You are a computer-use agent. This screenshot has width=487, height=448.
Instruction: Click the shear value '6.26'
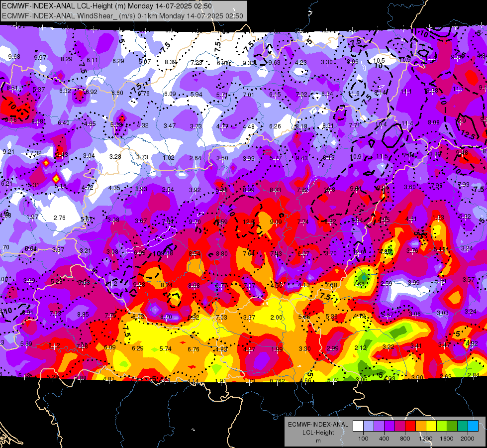tap(275, 126)
